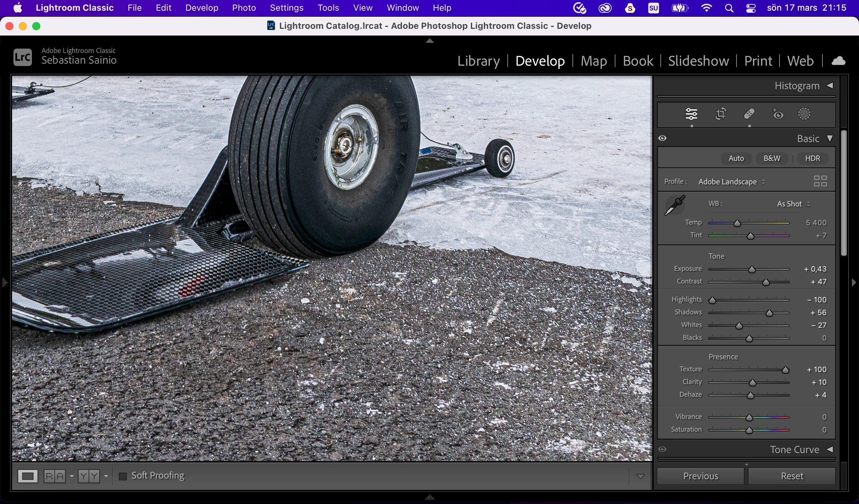Image resolution: width=859 pixels, height=504 pixels.
Task: Switch to the Library module
Action: point(478,61)
